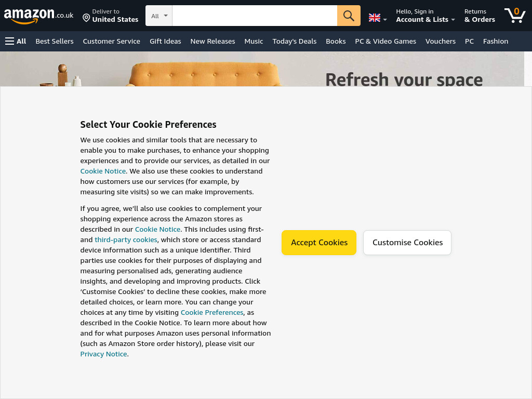Select the Gift Ideas nav item
This screenshot has width=532, height=399.
(x=165, y=42)
